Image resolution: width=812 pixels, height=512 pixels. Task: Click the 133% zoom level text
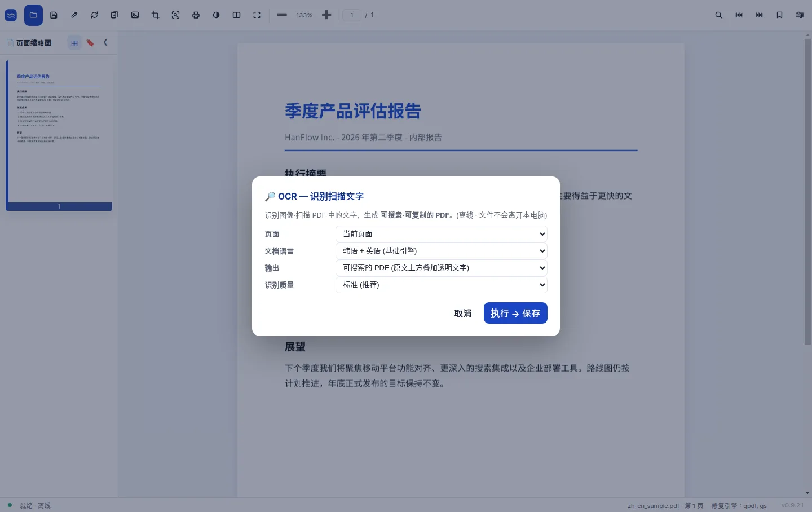[x=304, y=15]
